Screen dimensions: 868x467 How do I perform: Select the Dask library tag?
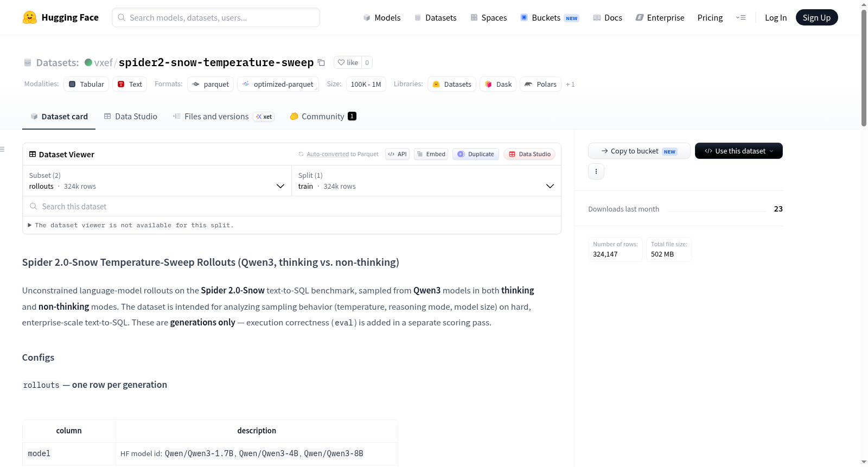498,84
